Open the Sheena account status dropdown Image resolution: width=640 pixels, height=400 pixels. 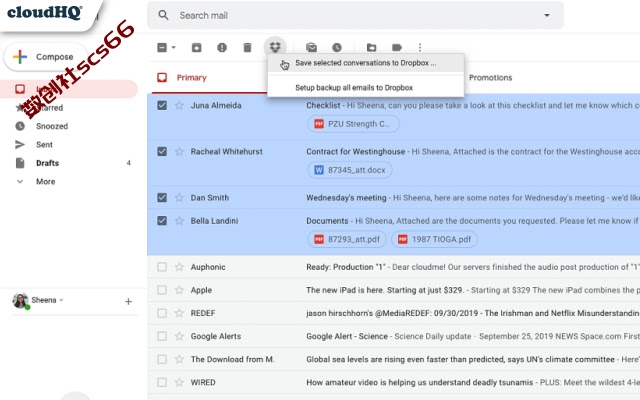(x=61, y=300)
